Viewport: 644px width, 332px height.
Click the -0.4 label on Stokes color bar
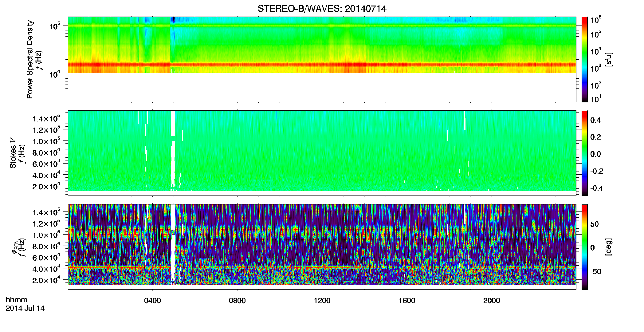tap(597, 188)
